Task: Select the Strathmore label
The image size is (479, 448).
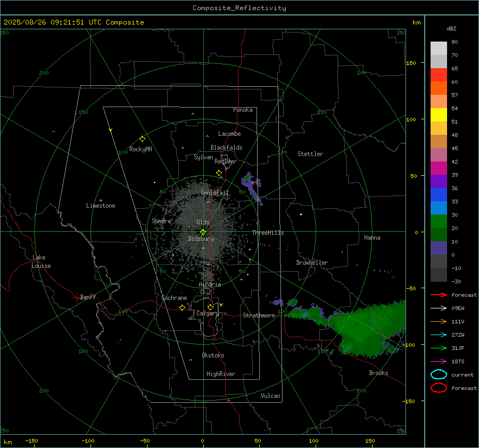Action: click(259, 315)
